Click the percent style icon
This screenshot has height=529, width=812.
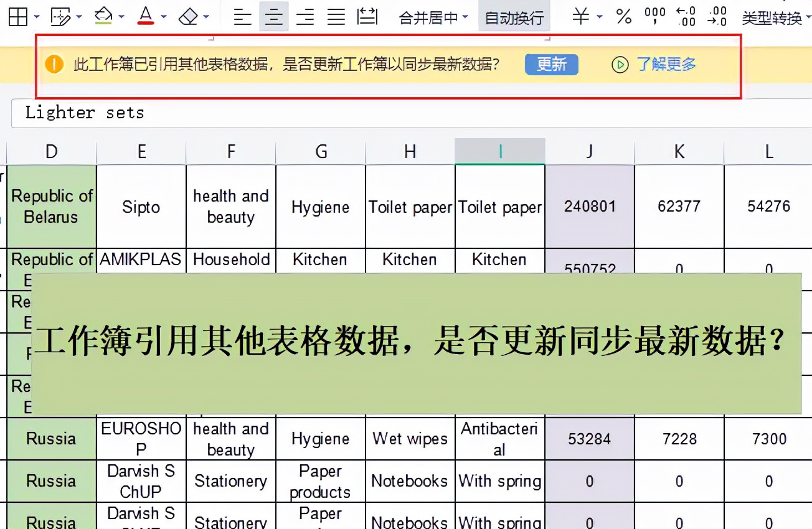(623, 17)
